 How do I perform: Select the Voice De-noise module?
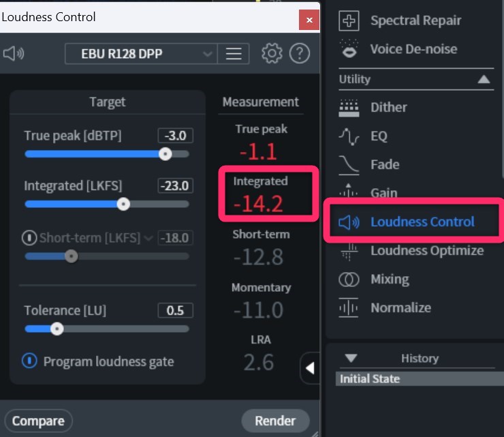(x=413, y=49)
